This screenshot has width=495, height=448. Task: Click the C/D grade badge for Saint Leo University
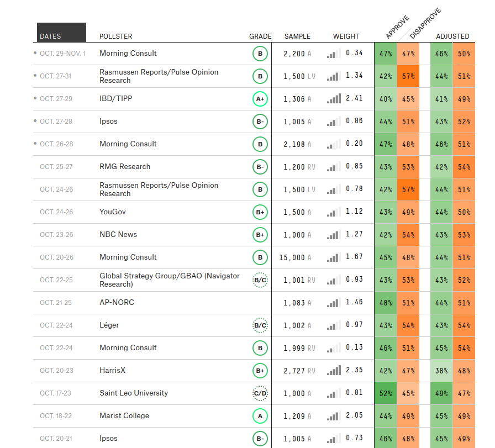[x=260, y=393]
